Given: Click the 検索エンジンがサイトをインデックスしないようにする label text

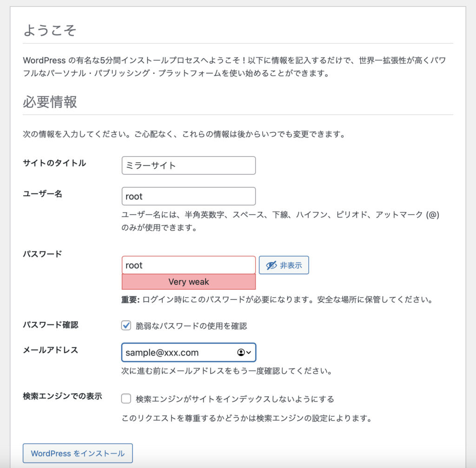Looking at the screenshot, I should click(x=235, y=399).
